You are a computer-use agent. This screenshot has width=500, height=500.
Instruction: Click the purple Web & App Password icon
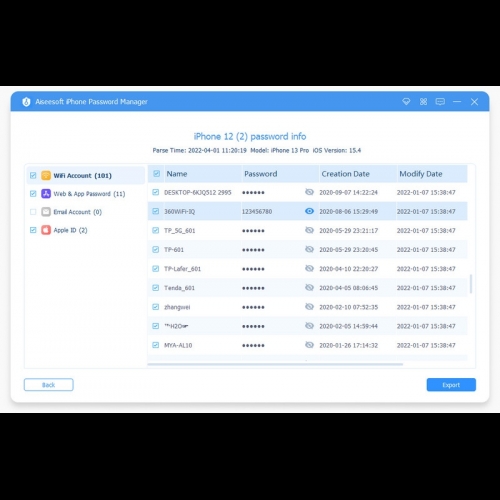pos(46,194)
